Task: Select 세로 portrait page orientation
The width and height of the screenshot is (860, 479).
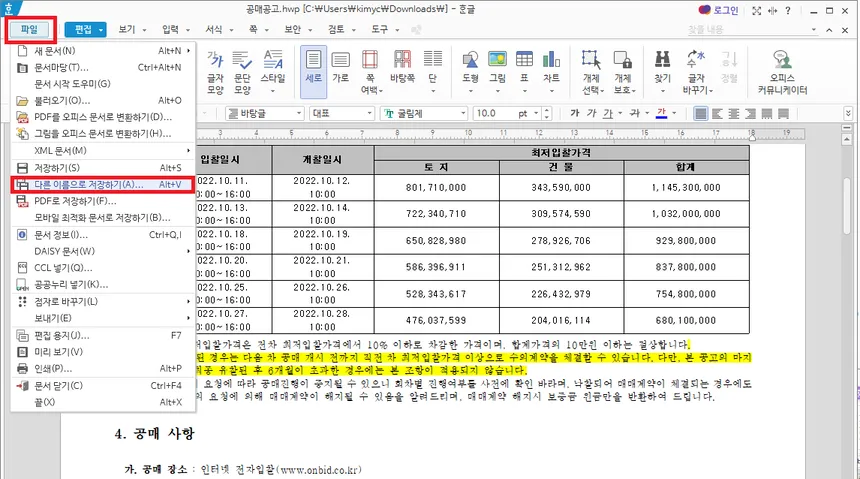Action: (x=313, y=72)
